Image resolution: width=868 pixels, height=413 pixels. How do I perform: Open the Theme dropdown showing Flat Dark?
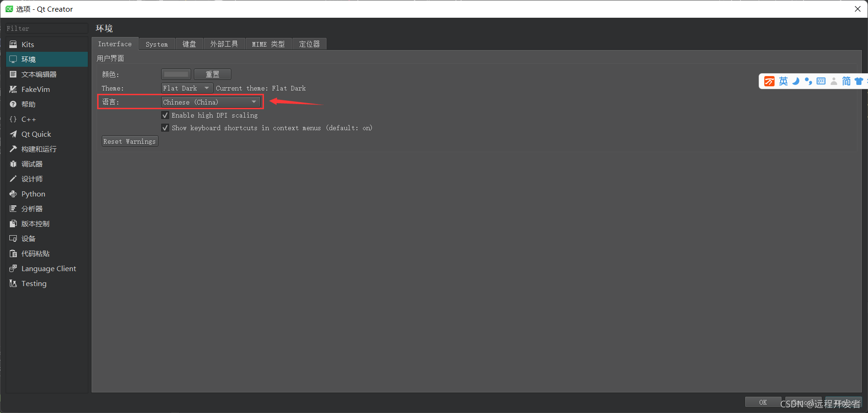tap(187, 88)
